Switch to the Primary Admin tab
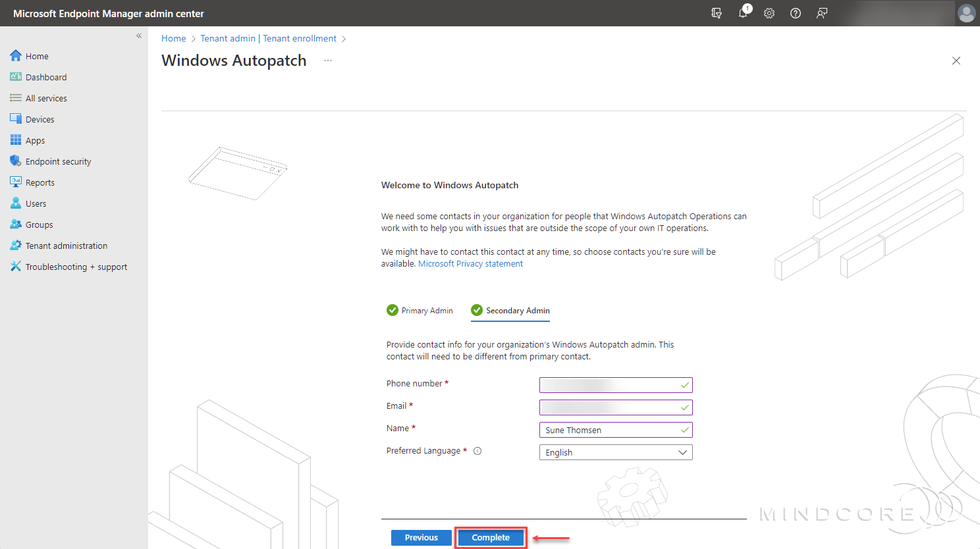This screenshot has width=980, height=549. coord(427,310)
